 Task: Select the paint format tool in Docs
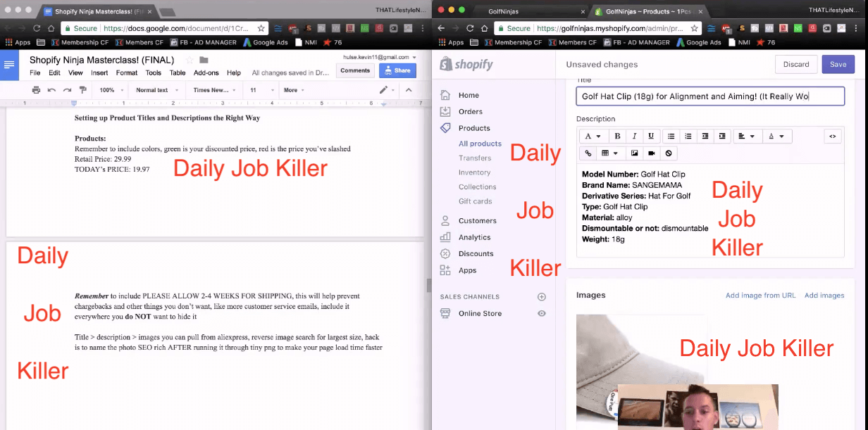click(x=83, y=90)
